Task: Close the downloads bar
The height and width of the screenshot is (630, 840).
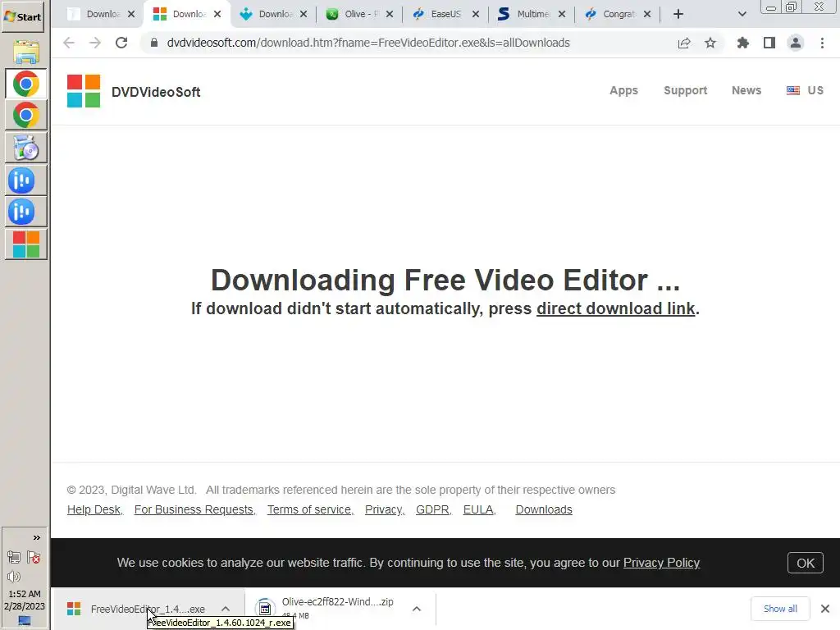Action: coord(825,609)
